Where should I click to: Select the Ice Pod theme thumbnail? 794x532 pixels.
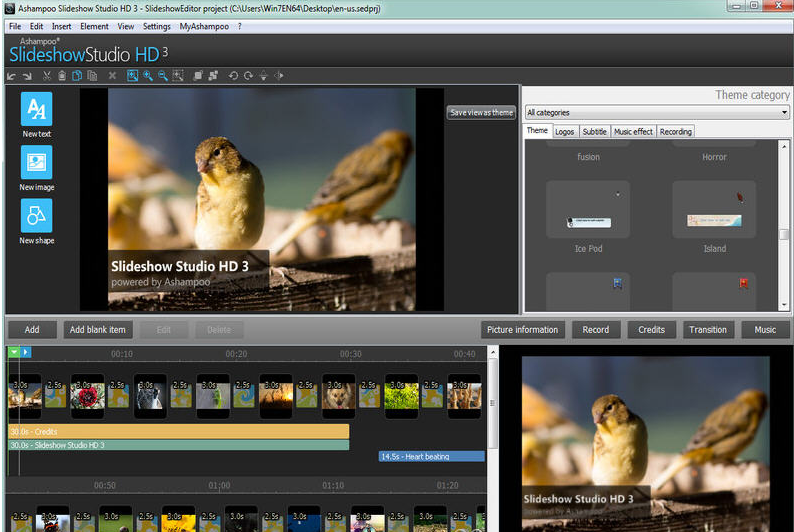[588, 210]
